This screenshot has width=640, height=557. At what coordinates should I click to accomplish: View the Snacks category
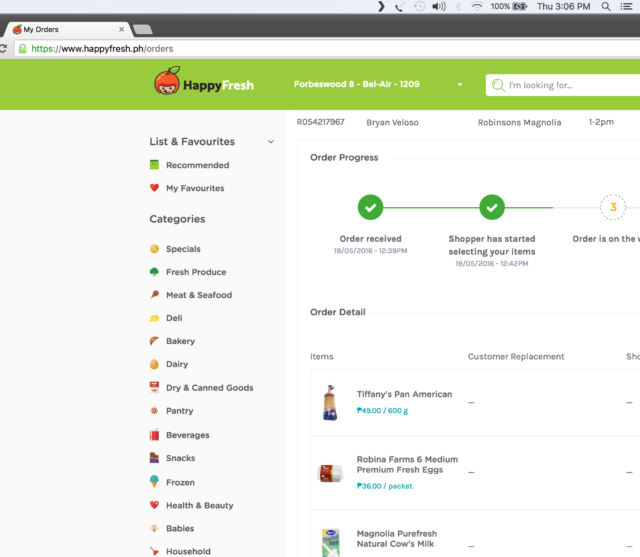[180, 458]
